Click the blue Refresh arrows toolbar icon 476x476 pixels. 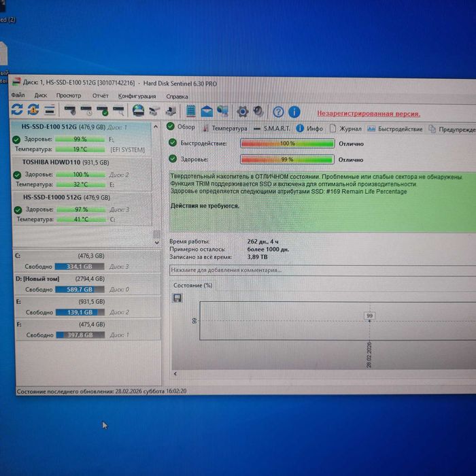(x=17, y=109)
